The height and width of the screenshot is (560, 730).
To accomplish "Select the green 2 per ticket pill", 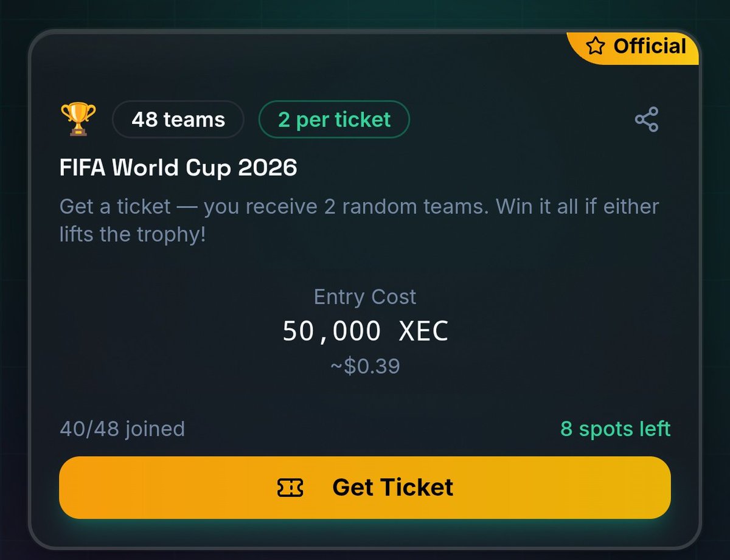I will [x=334, y=119].
